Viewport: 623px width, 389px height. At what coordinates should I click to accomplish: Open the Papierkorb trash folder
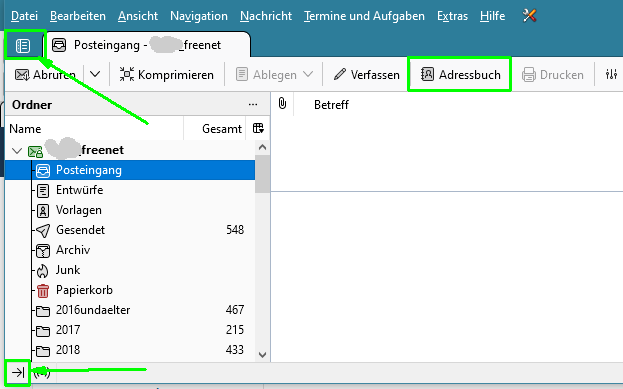(x=130, y=290)
